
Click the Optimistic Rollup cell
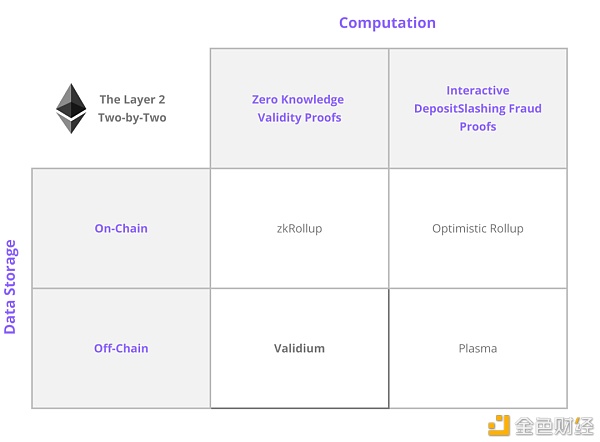point(478,228)
